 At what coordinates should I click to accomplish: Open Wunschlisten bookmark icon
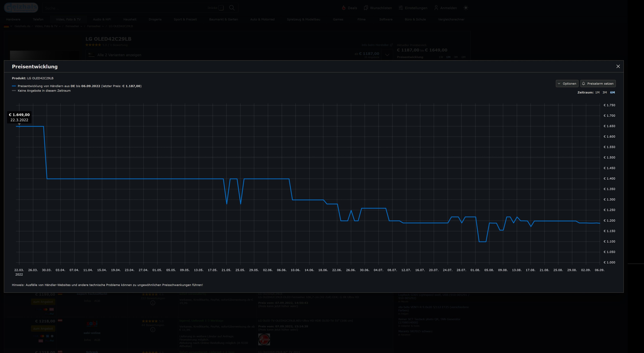pyautogui.click(x=366, y=8)
